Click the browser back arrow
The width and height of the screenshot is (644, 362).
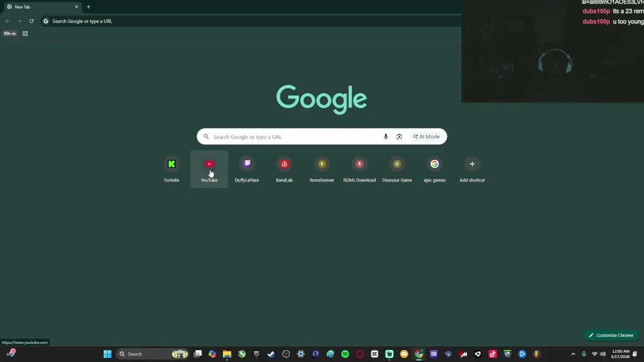7,21
